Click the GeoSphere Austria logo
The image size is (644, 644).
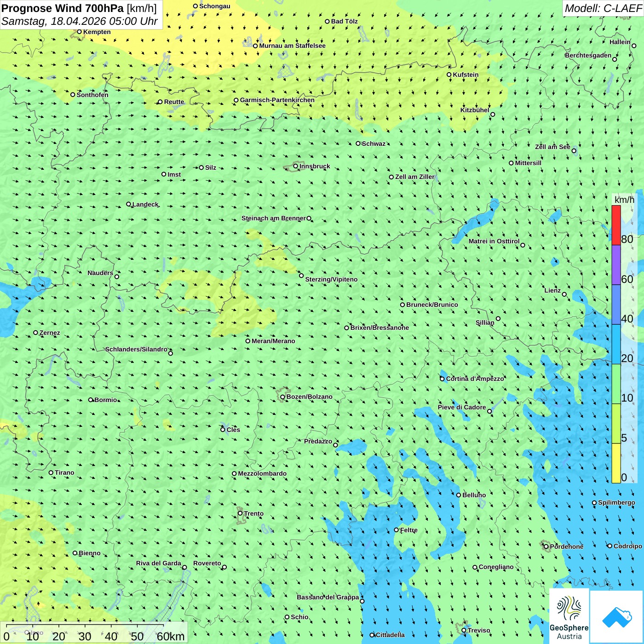(569, 616)
